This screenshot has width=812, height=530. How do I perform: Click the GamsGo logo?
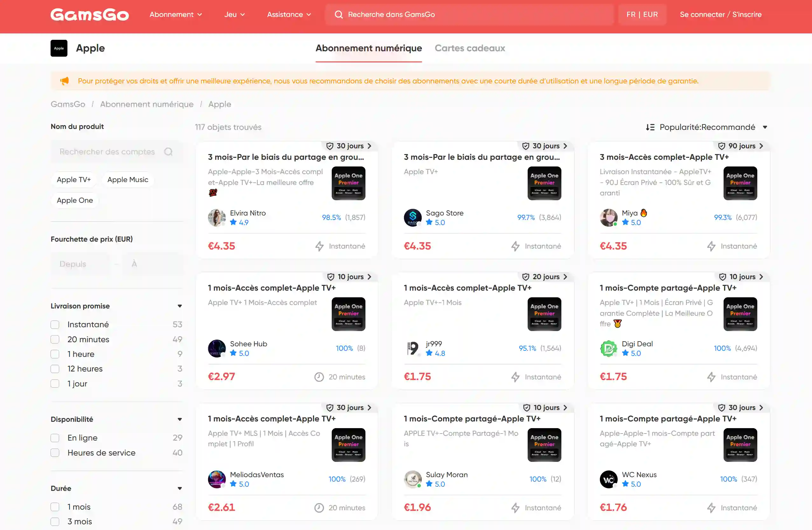[x=90, y=14]
